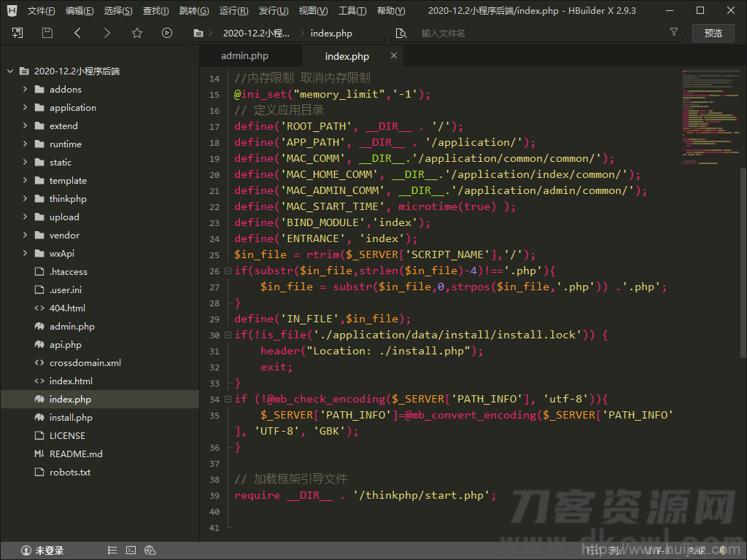The width and height of the screenshot is (747, 560).
Task: Open the 查找(I) menu
Action: pyautogui.click(x=156, y=10)
